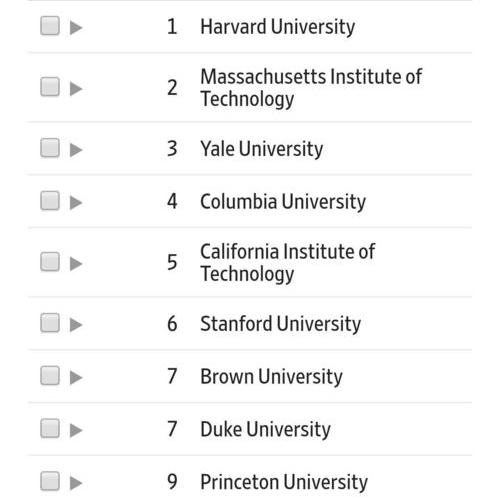The height and width of the screenshot is (497, 500).
Task: Expand the MIT row disclosure triangle
Action: (x=76, y=89)
